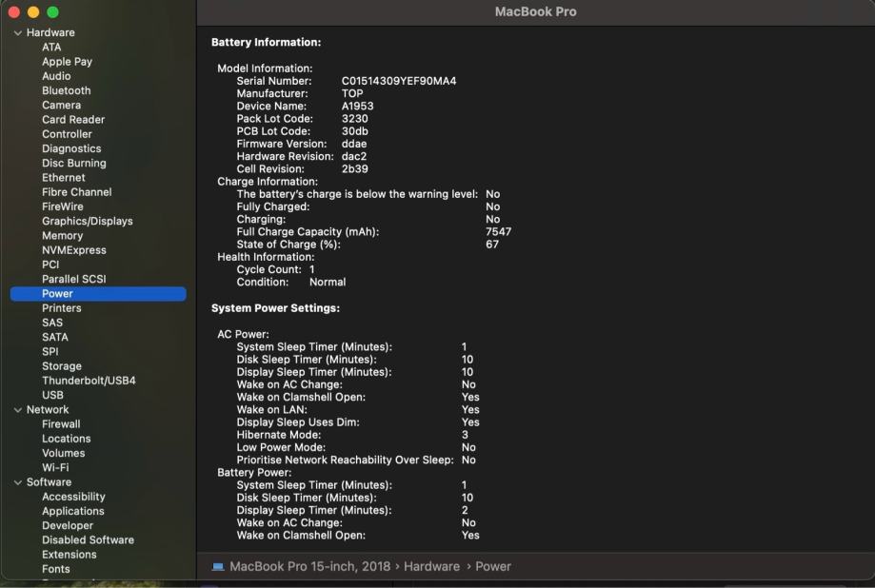
Task: Select the Software category label
Action: tap(49, 482)
